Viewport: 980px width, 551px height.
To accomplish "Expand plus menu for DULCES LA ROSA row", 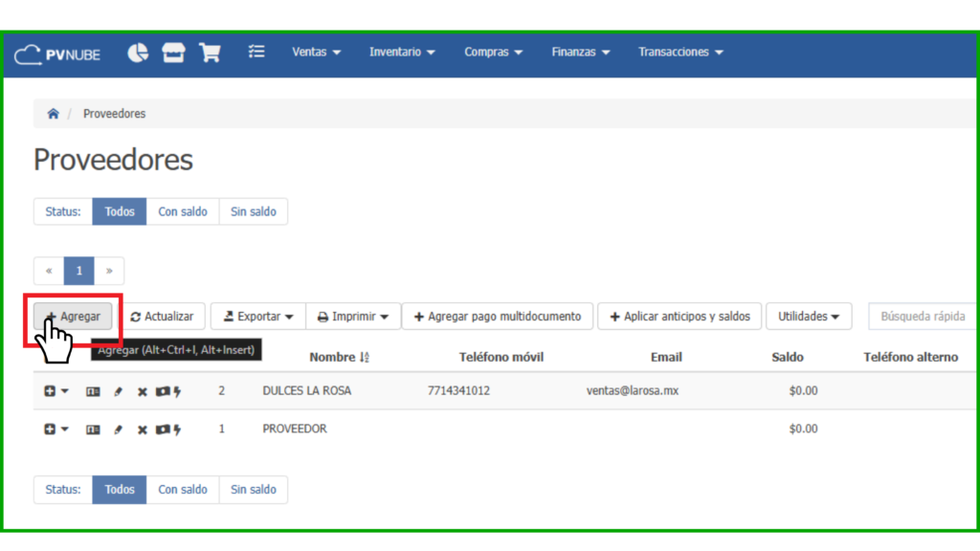I will click(56, 391).
